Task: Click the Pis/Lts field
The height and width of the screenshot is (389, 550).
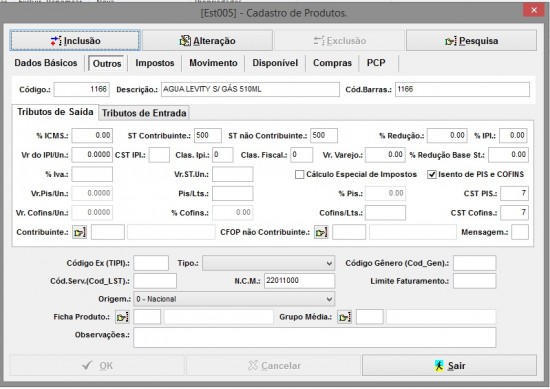Action: point(233,194)
